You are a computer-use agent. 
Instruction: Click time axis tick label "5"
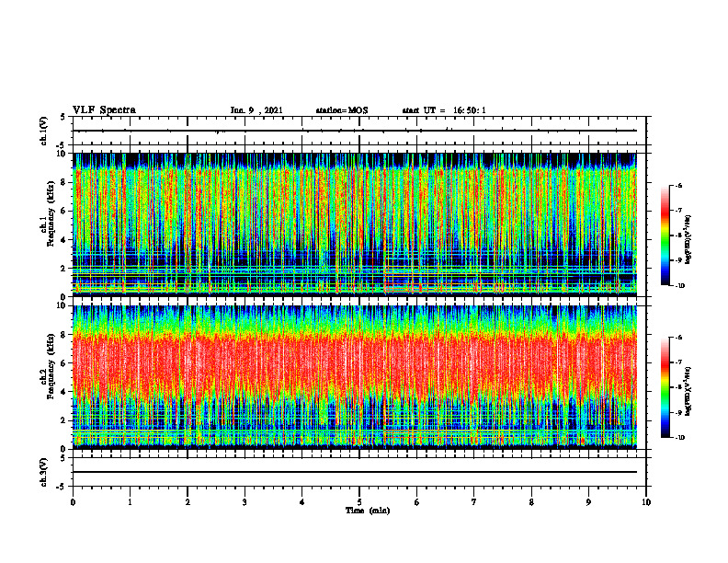click(359, 502)
